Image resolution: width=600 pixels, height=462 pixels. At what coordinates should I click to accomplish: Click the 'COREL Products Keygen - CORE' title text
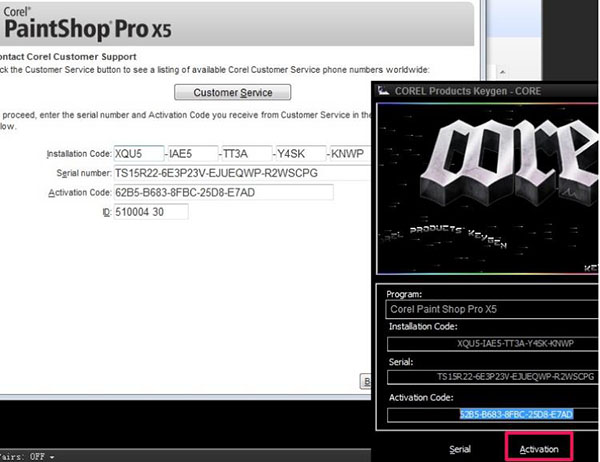tap(468, 91)
